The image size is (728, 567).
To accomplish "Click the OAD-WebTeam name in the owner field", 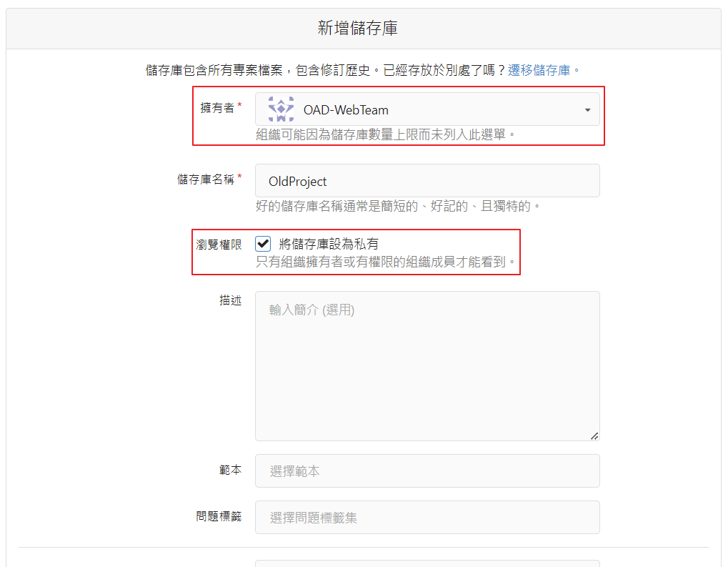I will pos(346,110).
